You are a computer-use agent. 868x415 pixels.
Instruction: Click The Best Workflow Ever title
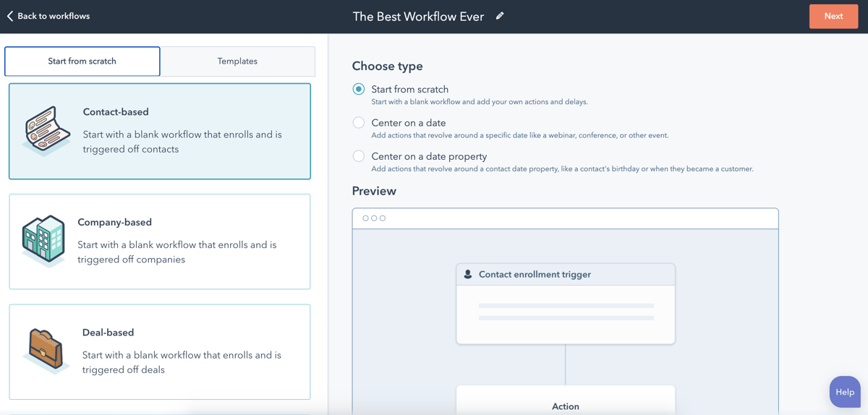pos(418,16)
